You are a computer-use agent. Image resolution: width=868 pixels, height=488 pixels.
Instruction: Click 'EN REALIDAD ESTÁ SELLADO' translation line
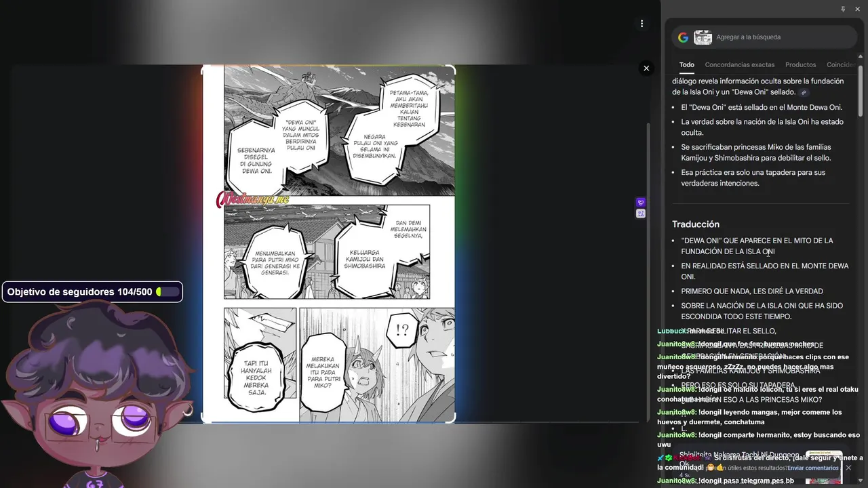pyautogui.click(x=765, y=271)
